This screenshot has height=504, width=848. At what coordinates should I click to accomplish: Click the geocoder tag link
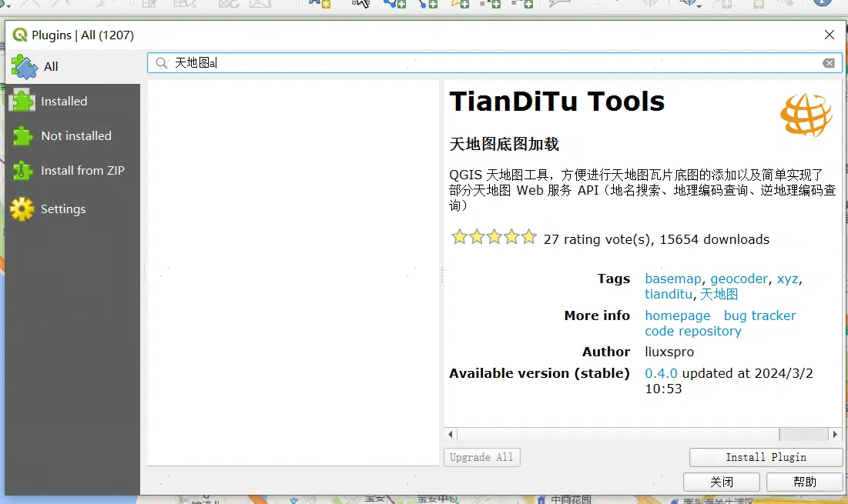tap(739, 279)
